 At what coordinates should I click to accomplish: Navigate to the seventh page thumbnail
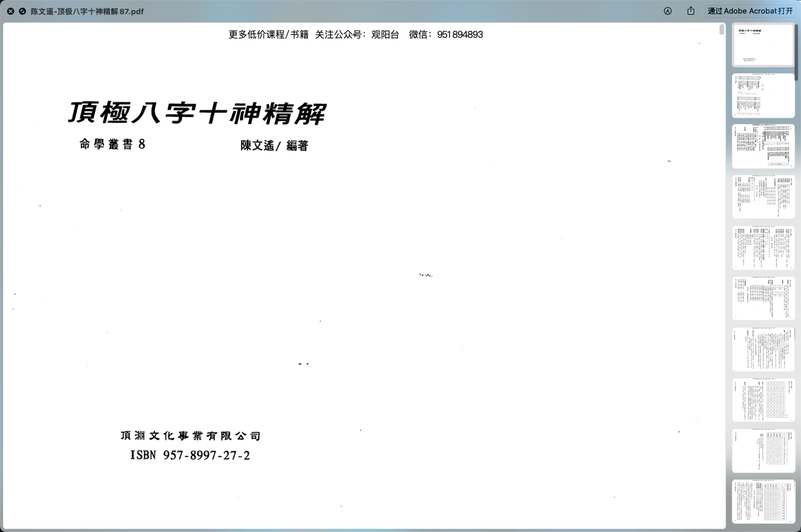[763, 350]
